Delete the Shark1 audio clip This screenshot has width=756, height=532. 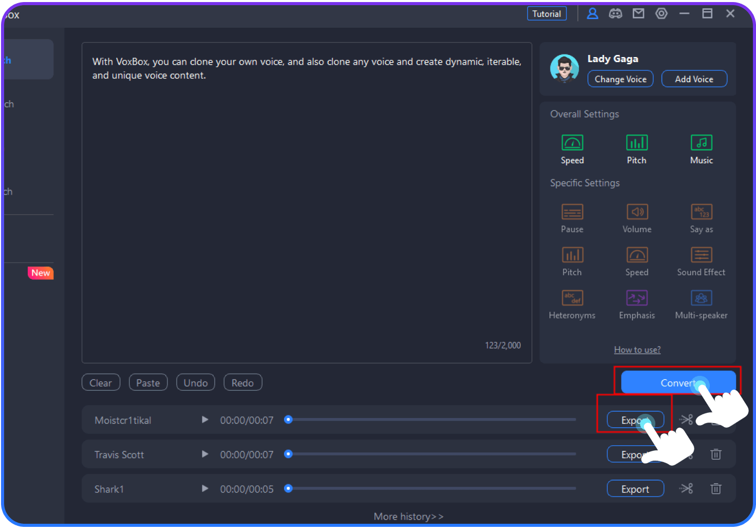pos(716,488)
